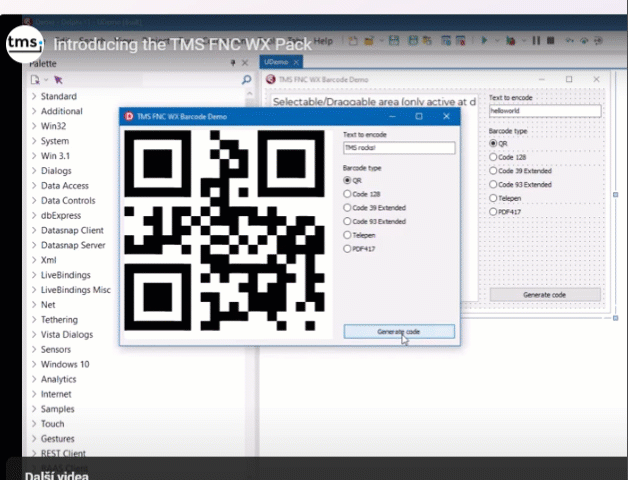This screenshot has width=628, height=480.
Task: Expand the Win32 palette category
Action: click(34, 126)
